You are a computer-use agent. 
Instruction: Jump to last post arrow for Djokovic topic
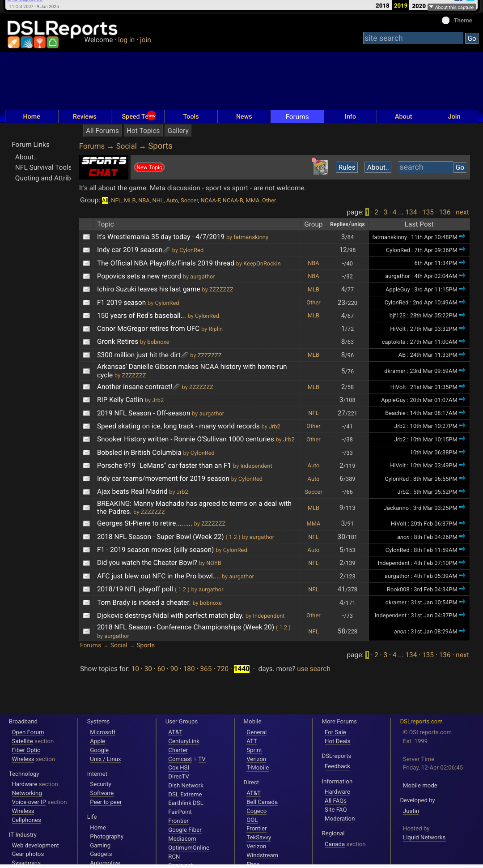coord(462,615)
